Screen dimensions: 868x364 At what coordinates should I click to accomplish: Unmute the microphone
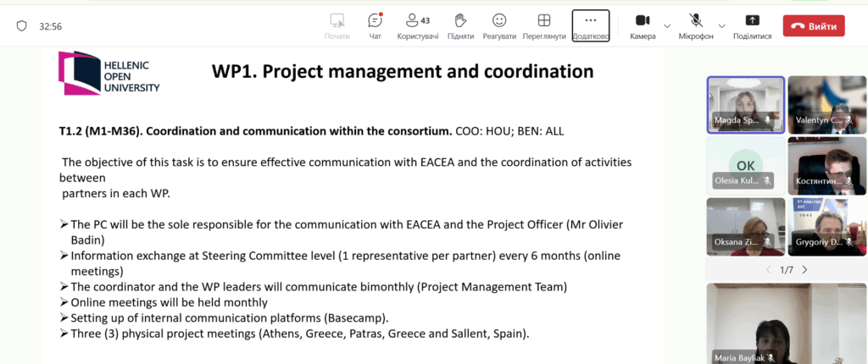pos(696,25)
